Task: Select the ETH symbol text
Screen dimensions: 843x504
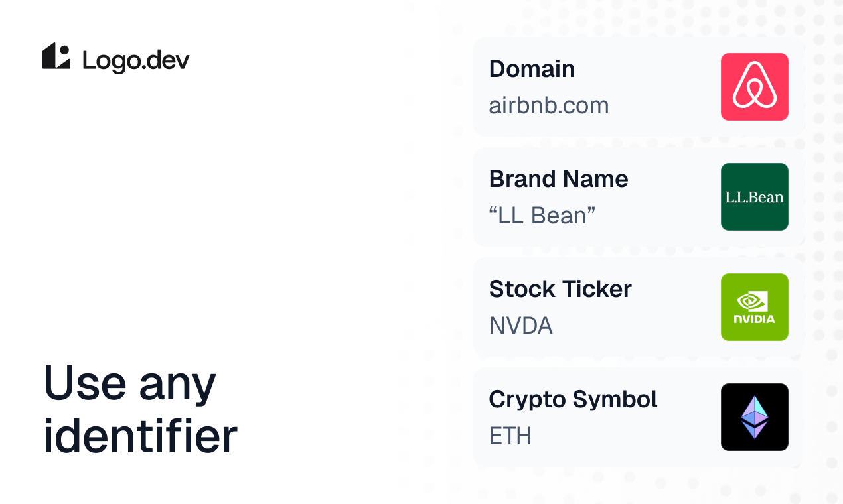Action: pos(510,436)
